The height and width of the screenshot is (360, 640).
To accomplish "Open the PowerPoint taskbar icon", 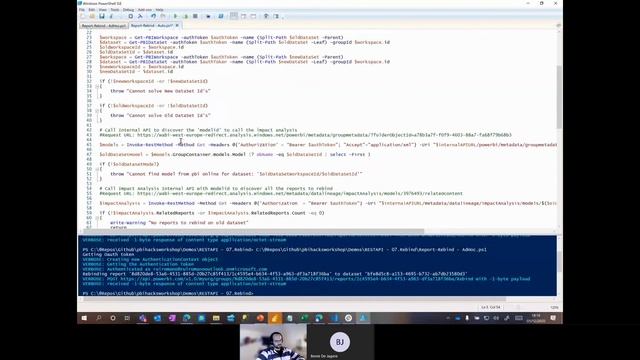I will point(260,318).
